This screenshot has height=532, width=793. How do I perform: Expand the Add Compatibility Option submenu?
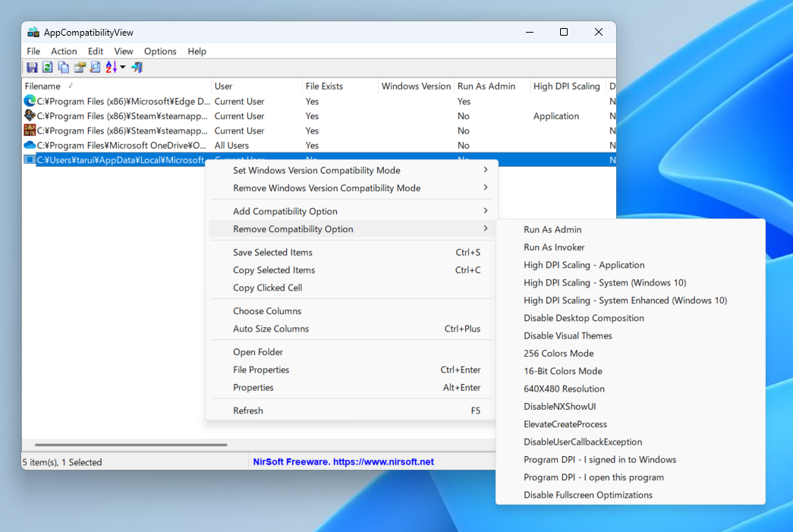tap(351, 212)
